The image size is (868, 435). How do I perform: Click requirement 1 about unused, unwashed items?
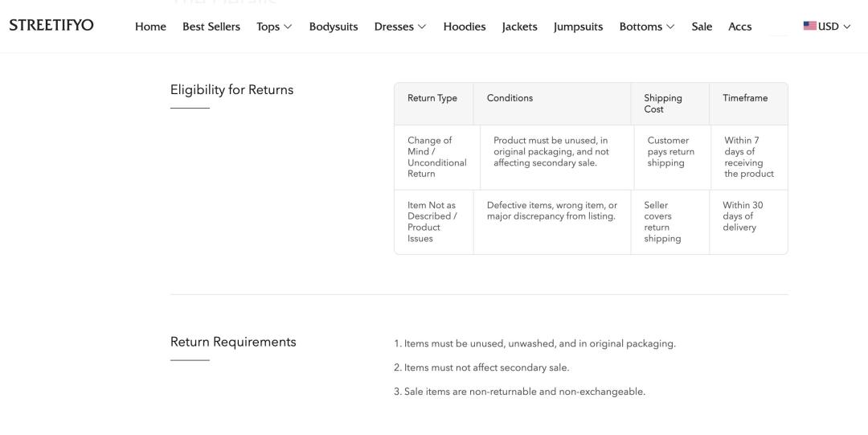point(534,343)
